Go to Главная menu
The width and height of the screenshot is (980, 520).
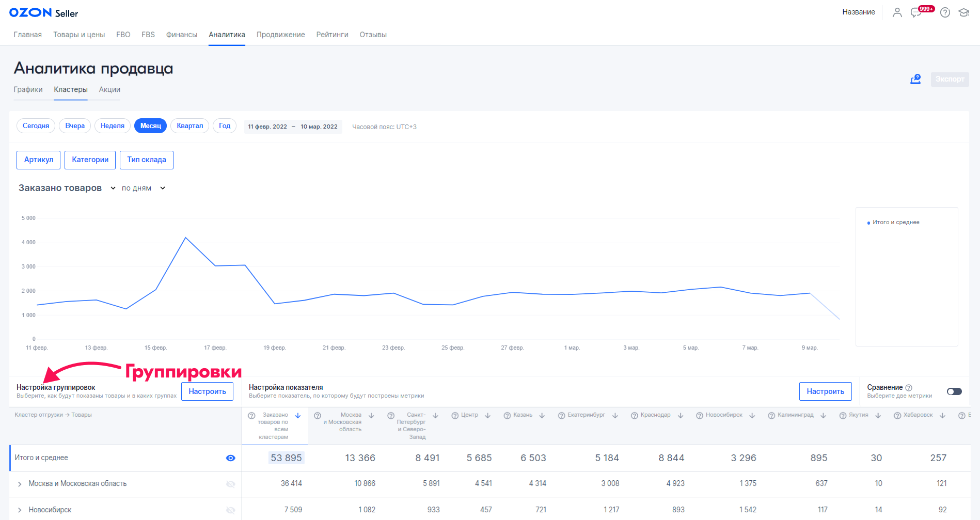coord(28,35)
